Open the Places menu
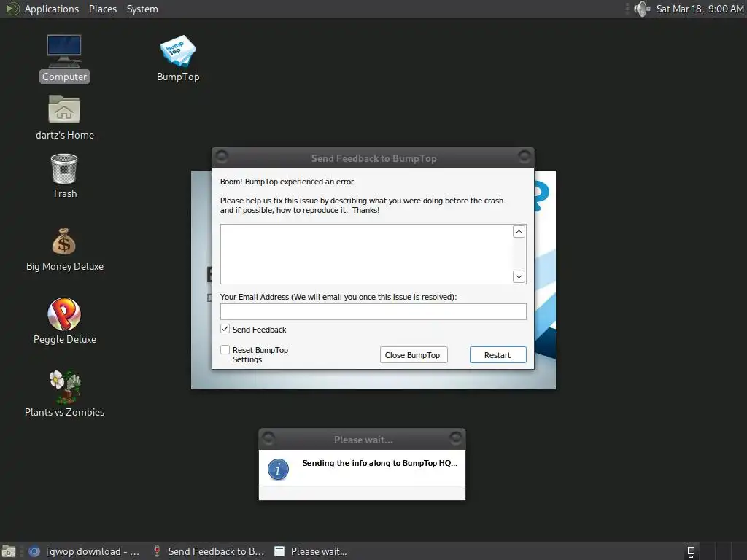This screenshot has width=747, height=560. tap(102, 9)
